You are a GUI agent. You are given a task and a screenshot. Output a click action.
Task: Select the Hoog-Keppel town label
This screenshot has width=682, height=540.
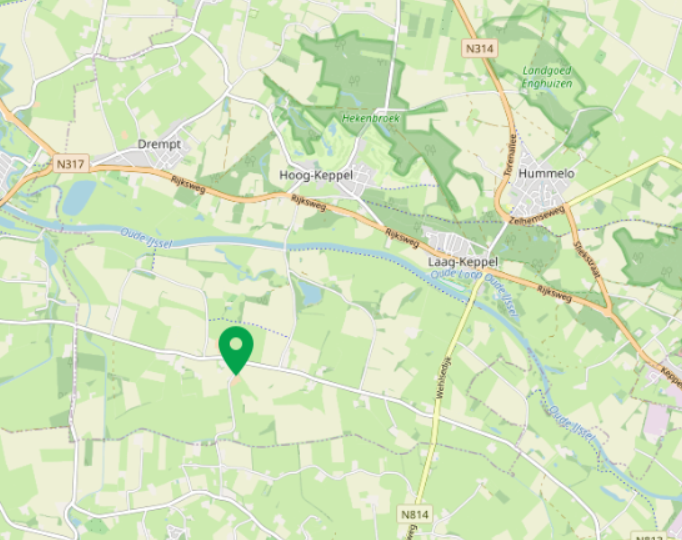(316, 175)
